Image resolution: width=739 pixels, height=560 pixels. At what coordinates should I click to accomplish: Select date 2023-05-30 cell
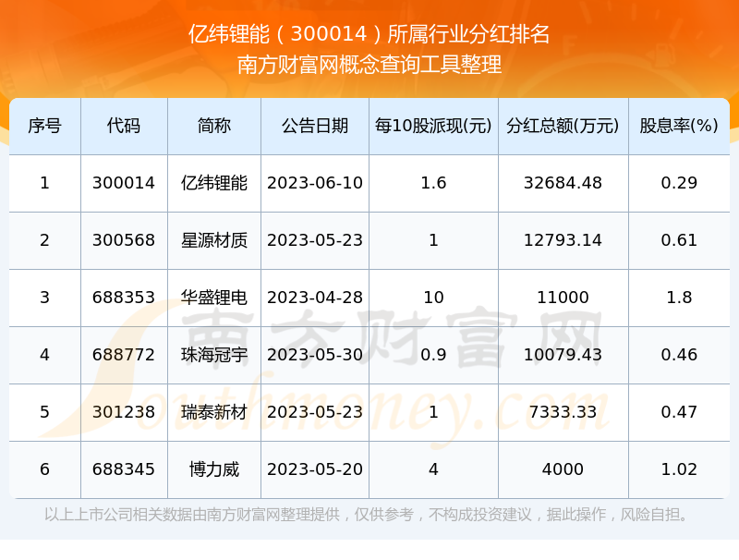click(x=315, y=355)
